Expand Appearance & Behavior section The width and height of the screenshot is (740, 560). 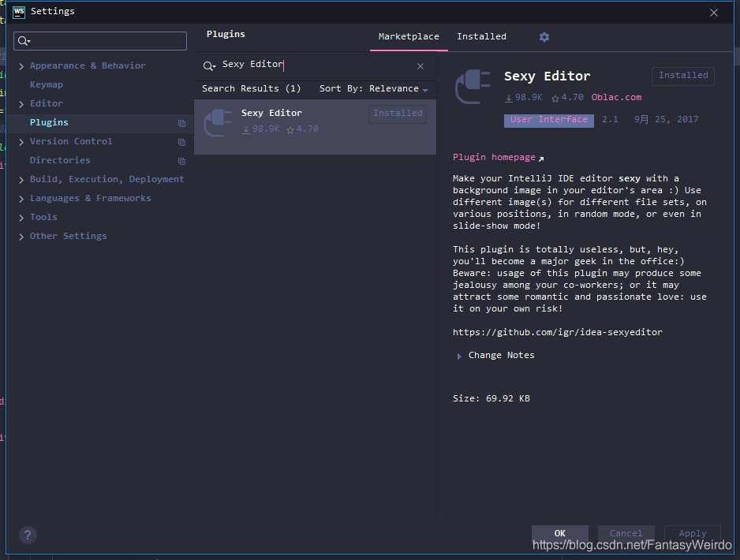pyautogui.click(x=21, y=66)
